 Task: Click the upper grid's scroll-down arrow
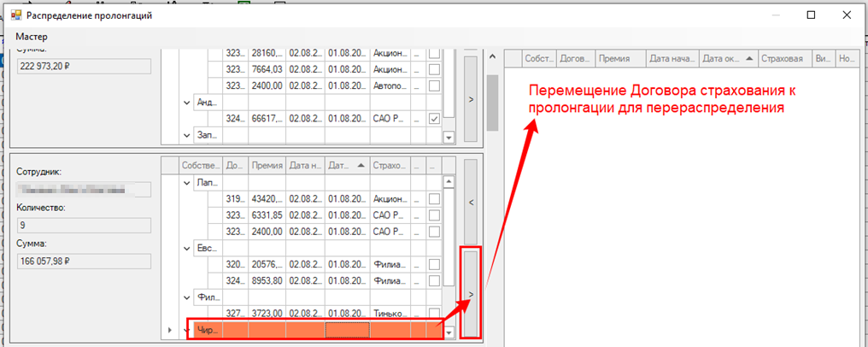449,138
